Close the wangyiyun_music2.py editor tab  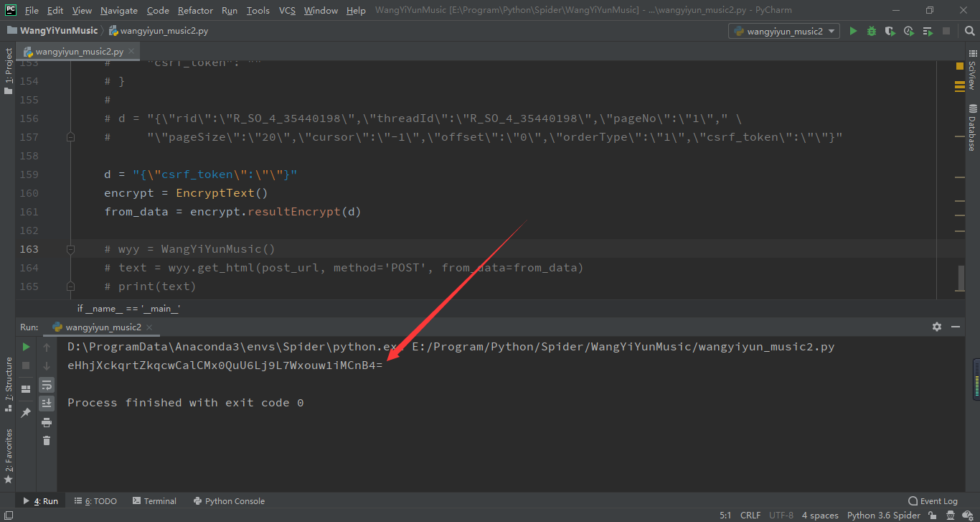[131, 52]
